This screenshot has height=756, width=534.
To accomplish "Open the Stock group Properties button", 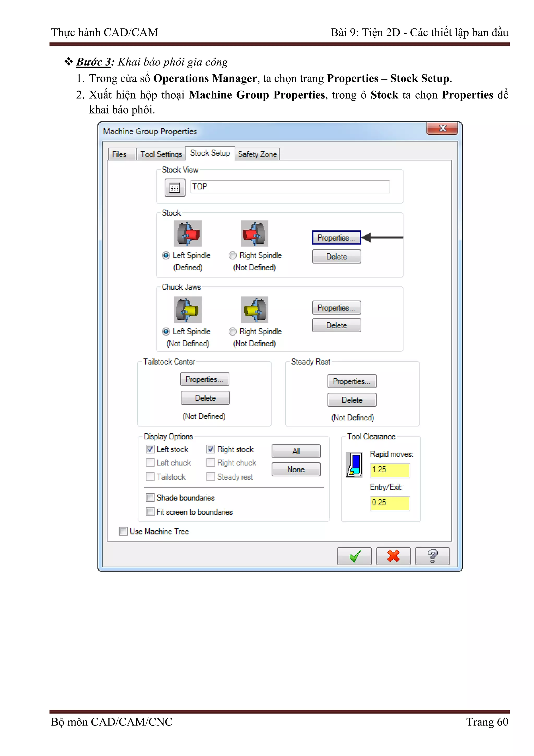I will (336, 238).
